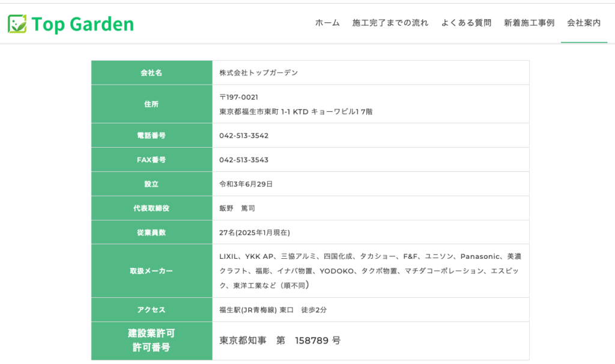Select the 会社案内 navigation tab

584,23
